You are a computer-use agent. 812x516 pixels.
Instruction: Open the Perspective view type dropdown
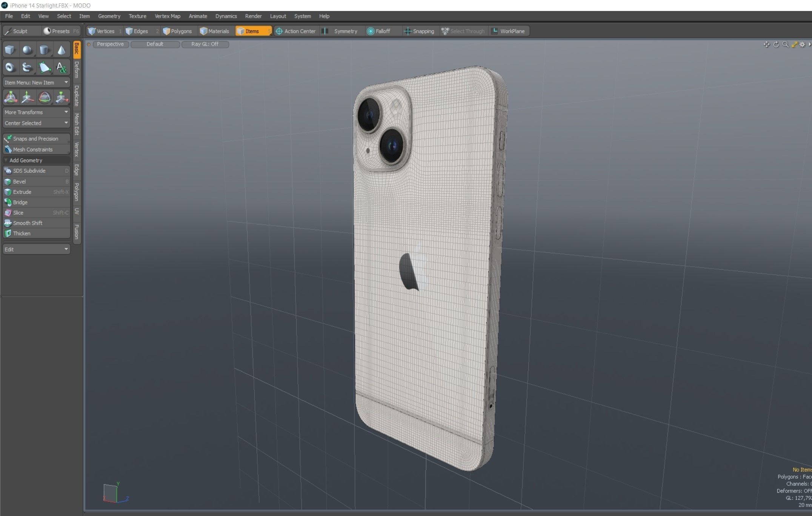click(x=111, y=44)
